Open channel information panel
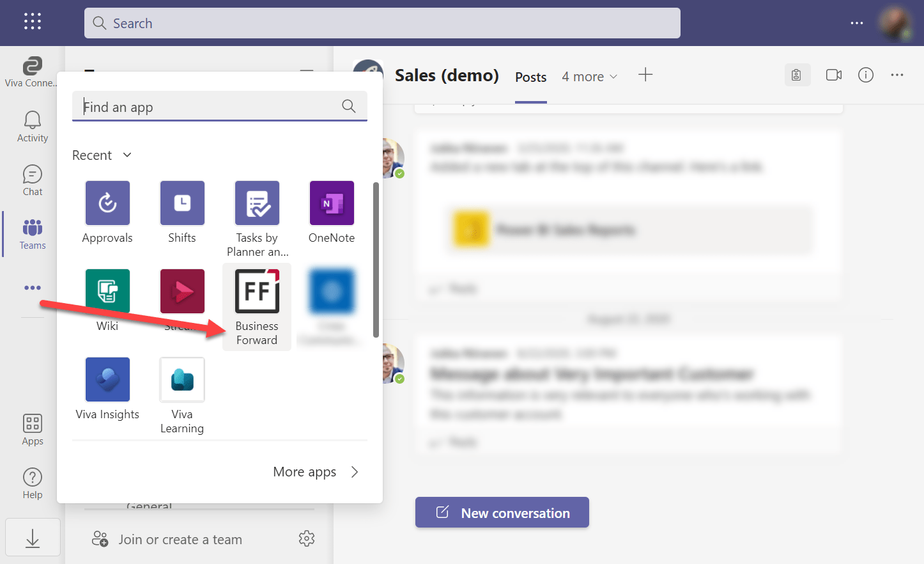The width and height of the screenshot is (924, 564). (866, 75)
